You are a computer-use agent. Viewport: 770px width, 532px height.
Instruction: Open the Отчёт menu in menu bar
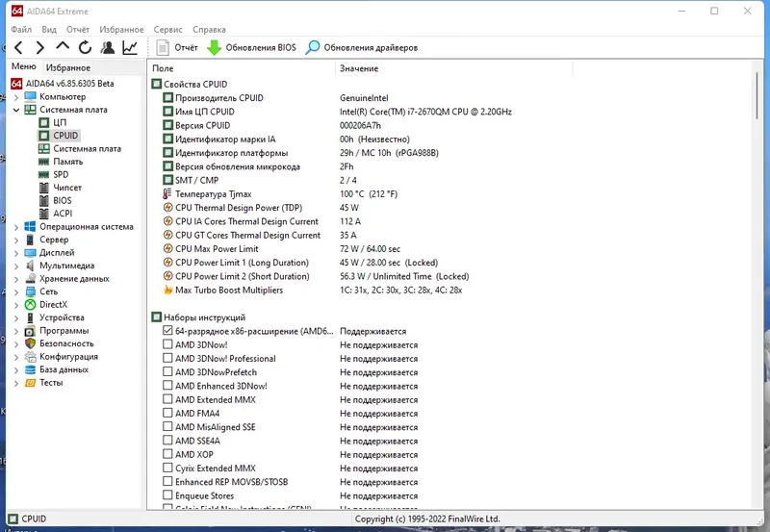[x=78, y=30]
